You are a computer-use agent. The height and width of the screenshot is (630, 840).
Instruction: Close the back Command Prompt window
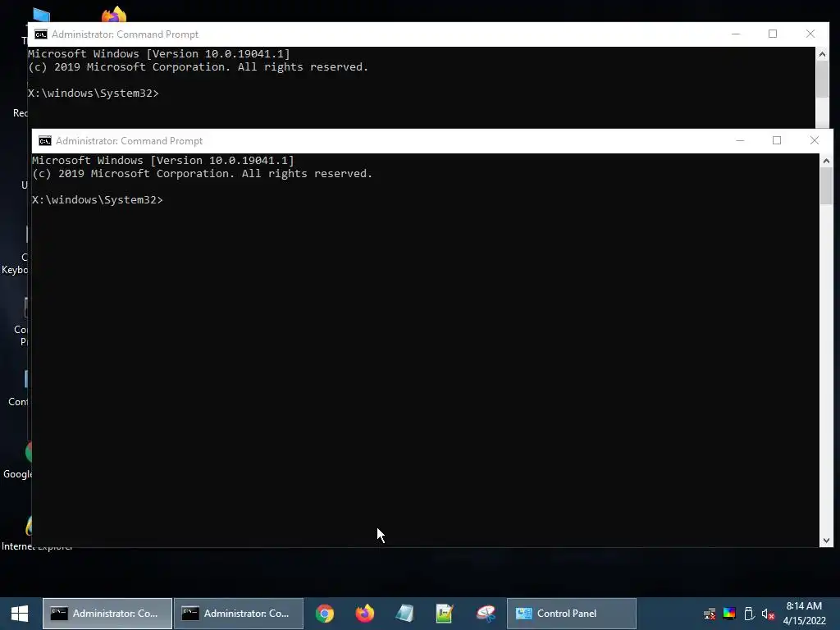pyautogui.click(x=810, y=34)
